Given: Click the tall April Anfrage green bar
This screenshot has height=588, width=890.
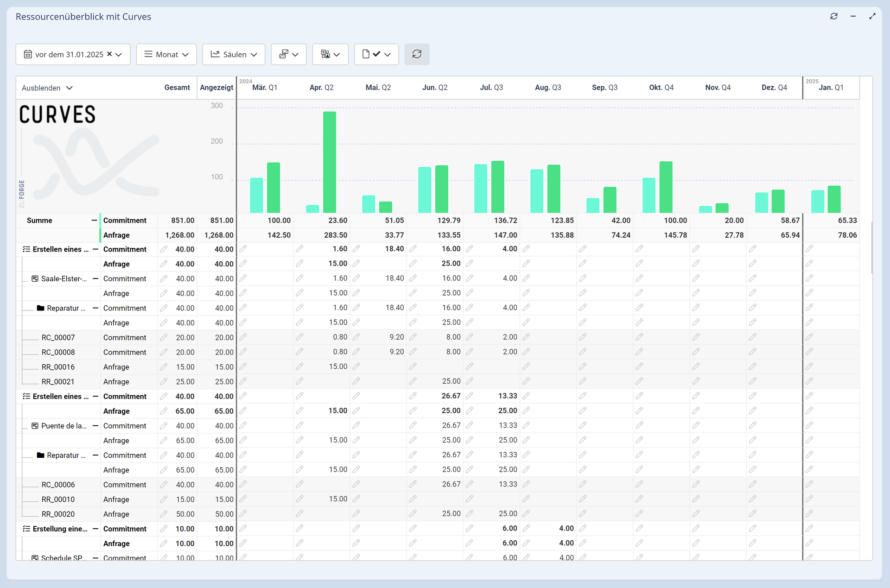Looking at the screenshot, I should click(x=330, y=162).
